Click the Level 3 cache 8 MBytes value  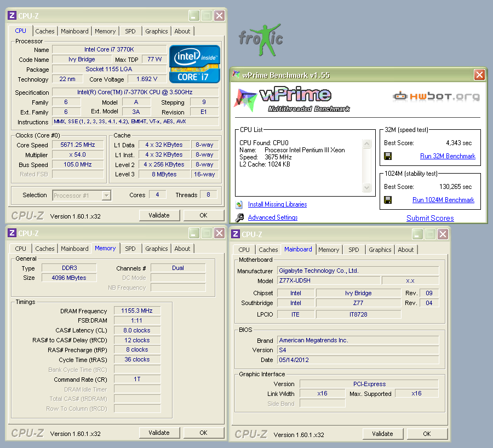coord(164,175)
